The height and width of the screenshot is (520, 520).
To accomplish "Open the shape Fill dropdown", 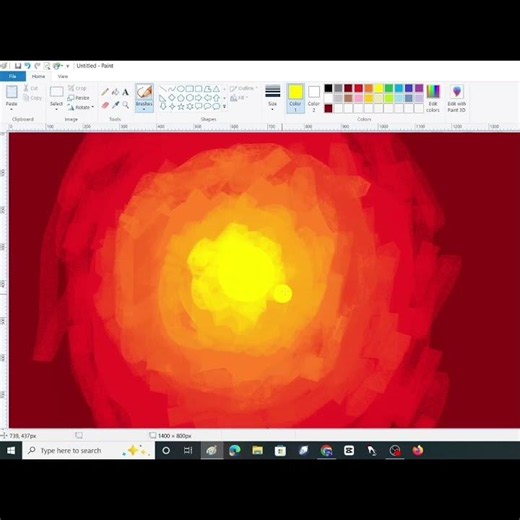I will click(239, 98).
